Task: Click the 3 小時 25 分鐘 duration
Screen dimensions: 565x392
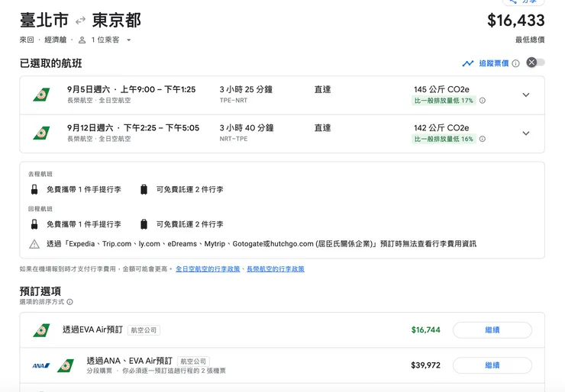Action: 246,89
